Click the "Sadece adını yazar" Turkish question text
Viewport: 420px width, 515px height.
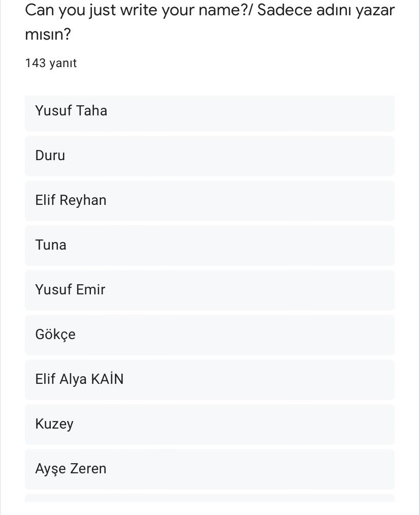pos(326,10)
